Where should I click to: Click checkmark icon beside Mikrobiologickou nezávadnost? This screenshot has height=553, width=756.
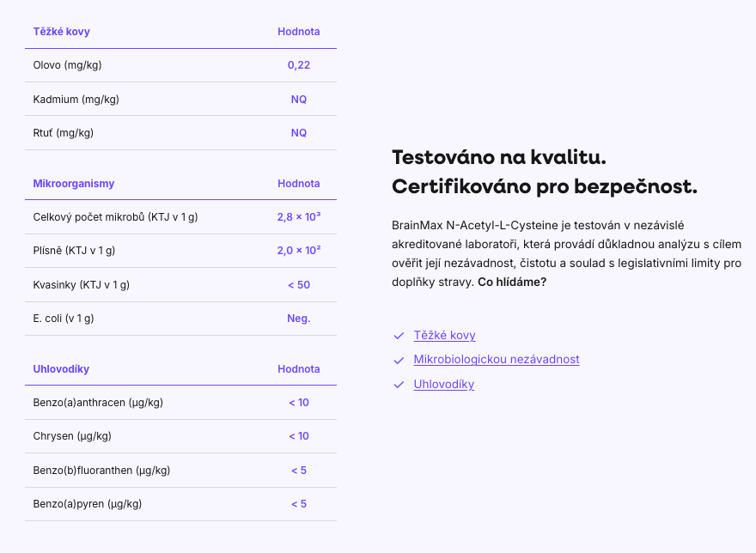398,360
